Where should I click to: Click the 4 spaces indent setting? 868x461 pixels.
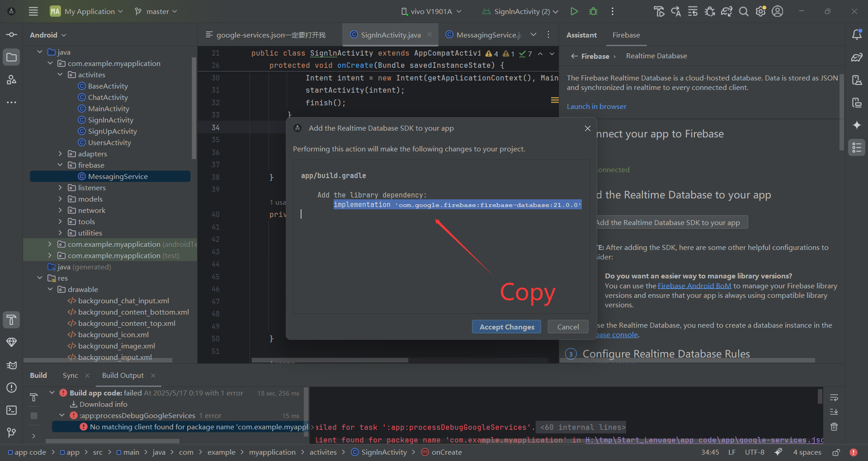807,452
